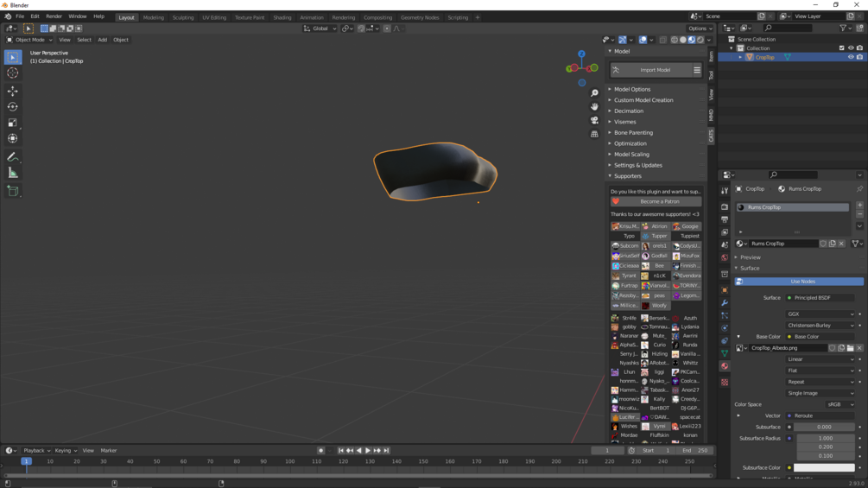Image resolution: width=868 pixels, height=488 pixels.
Task: Collapse the Supporters panel
Action: point(628,176)
